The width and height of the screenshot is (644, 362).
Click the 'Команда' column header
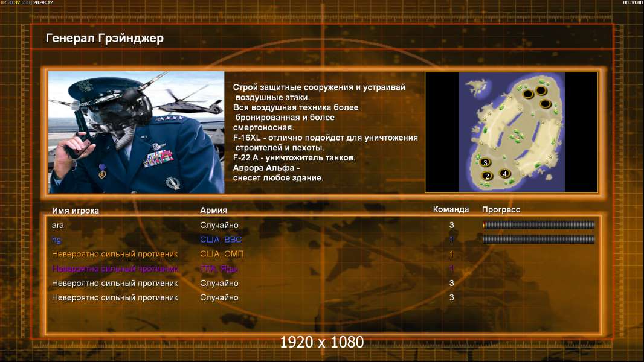(x=451, y=209)
